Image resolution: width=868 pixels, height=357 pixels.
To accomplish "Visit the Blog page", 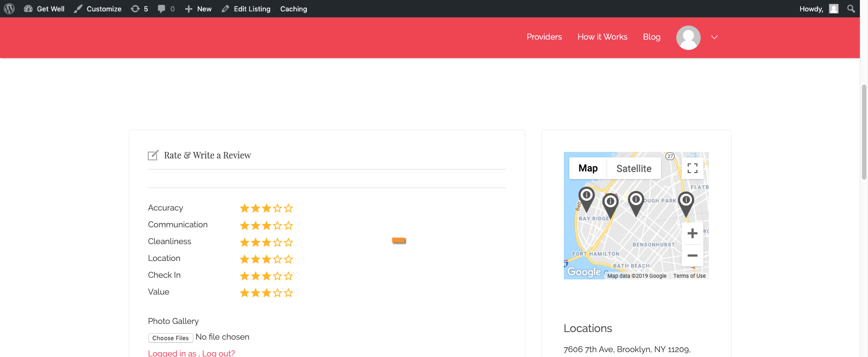I will coord(652,37).
